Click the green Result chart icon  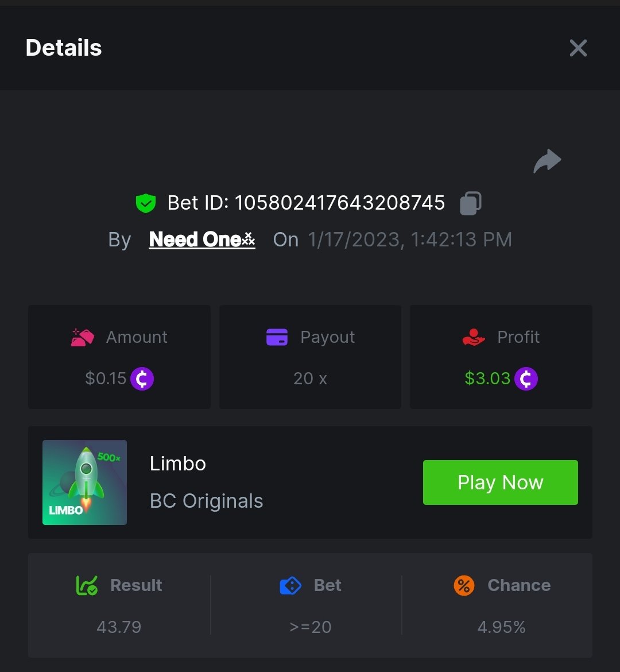87,585
